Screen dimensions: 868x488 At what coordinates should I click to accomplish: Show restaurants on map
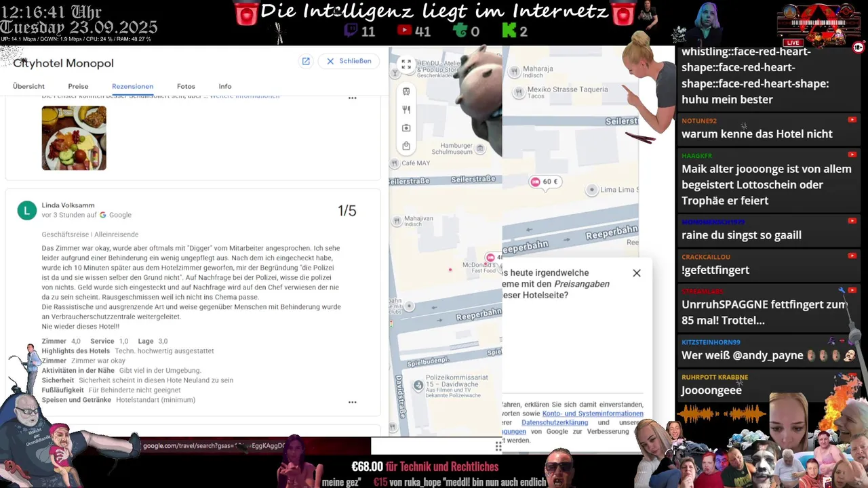tap(406, 109)
